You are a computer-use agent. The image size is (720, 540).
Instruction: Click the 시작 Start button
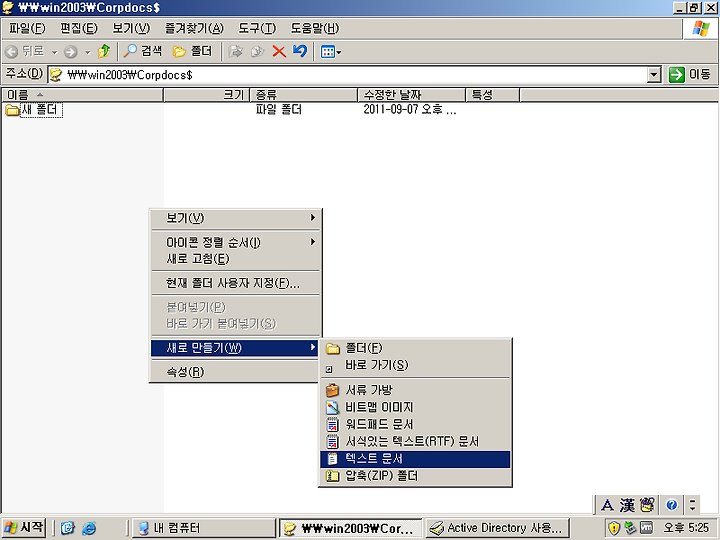pos(24,528)
